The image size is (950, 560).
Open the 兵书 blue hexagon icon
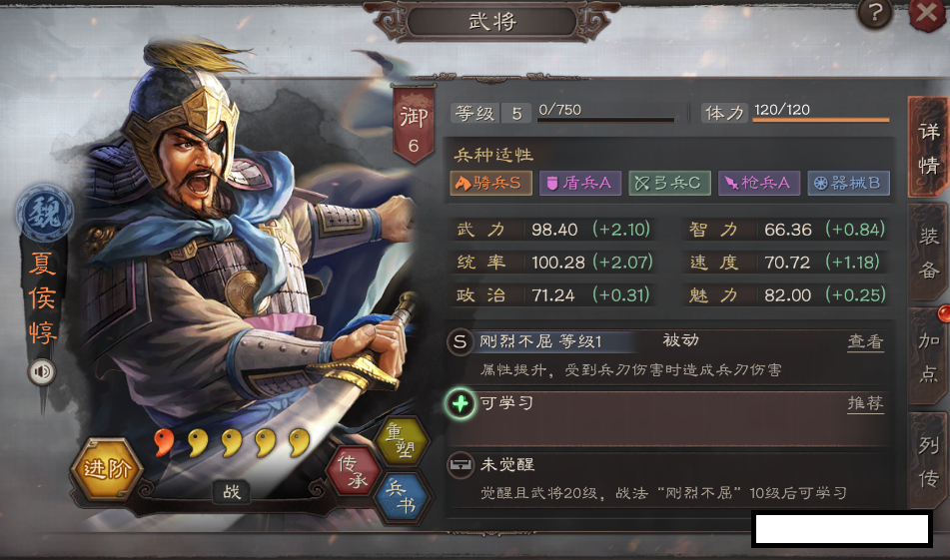coord(402,496)
